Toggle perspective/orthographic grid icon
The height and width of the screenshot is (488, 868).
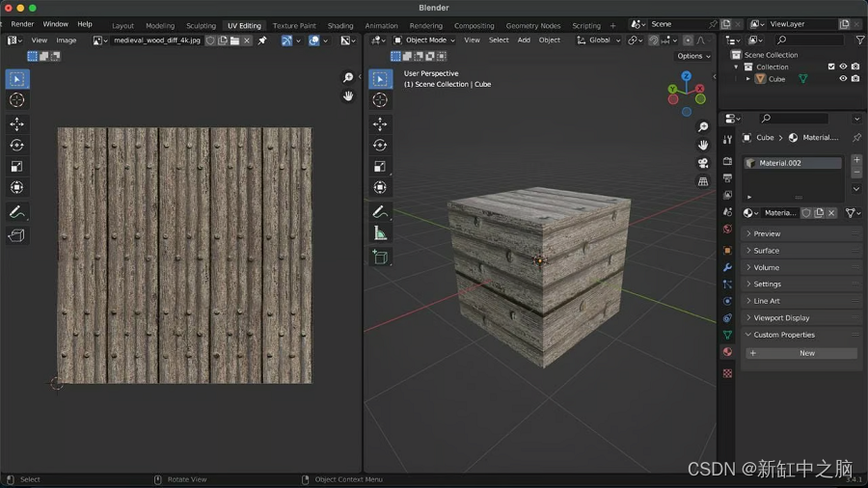[x=702, y=181]
